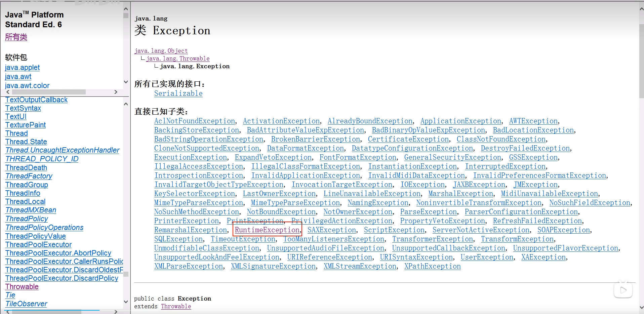Open the java.applet package
The width and height of the screenshot is (644, 314).
[22, 68]
